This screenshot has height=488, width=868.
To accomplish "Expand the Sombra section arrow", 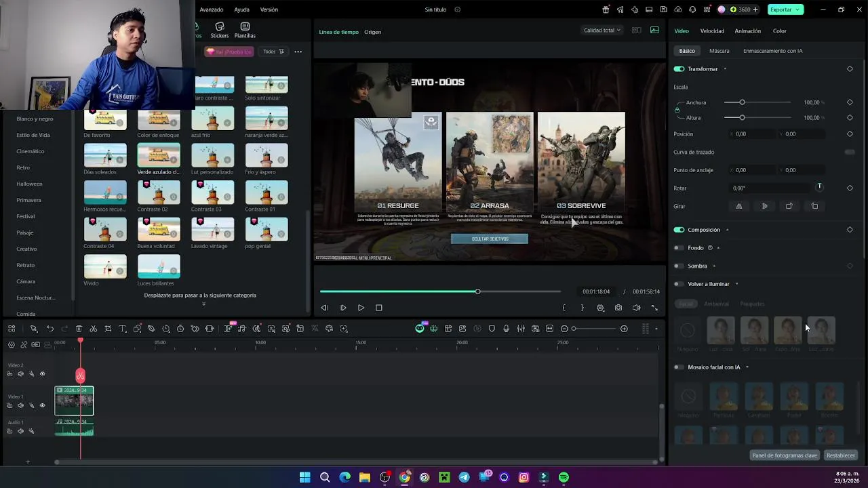I will (714, 266).
